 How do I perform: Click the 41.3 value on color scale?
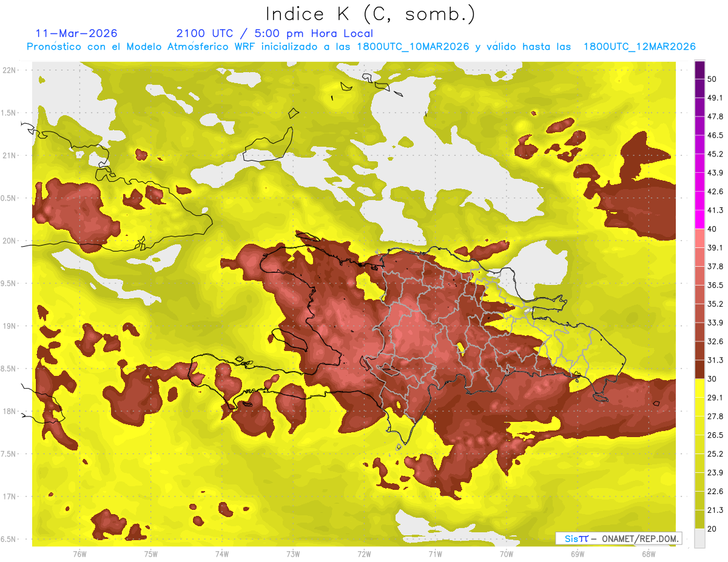tap(715, 210)
